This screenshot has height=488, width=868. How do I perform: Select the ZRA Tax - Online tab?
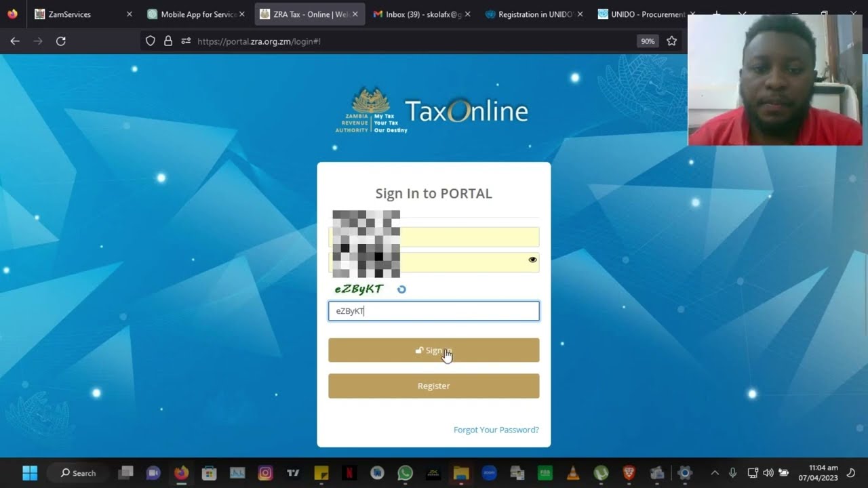[309, 14]
